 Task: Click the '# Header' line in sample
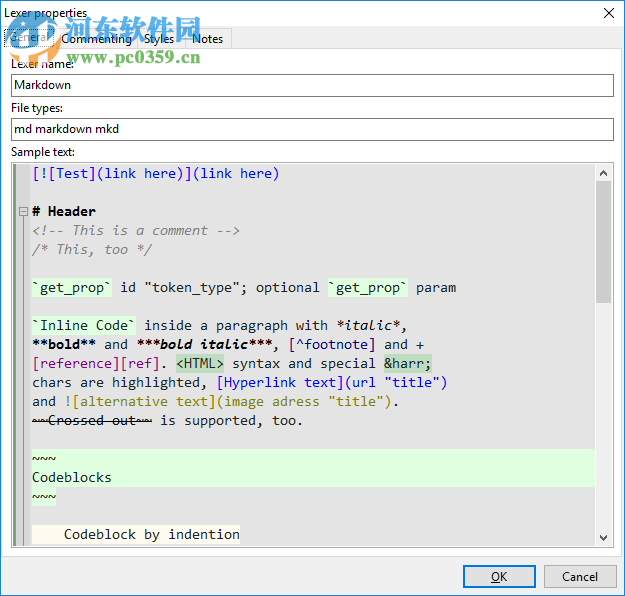pos(64,211)
